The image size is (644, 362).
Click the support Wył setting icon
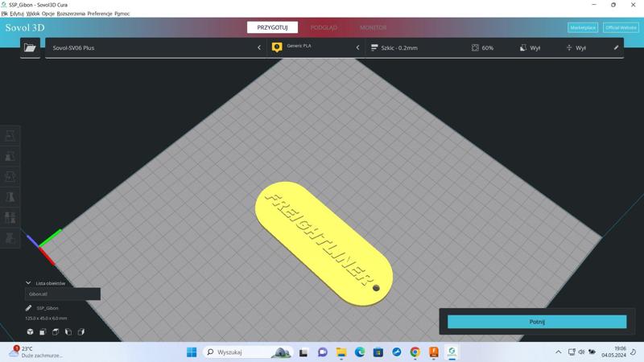pos(522,47)
